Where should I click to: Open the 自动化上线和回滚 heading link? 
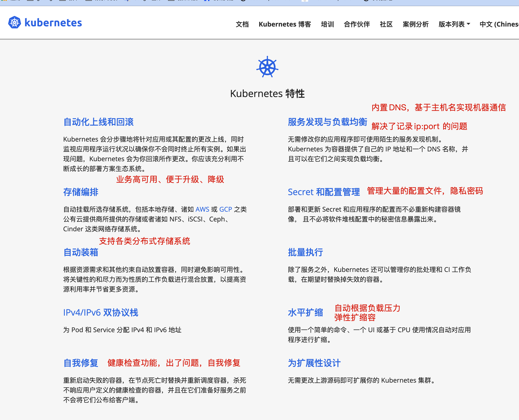(98, 122)
